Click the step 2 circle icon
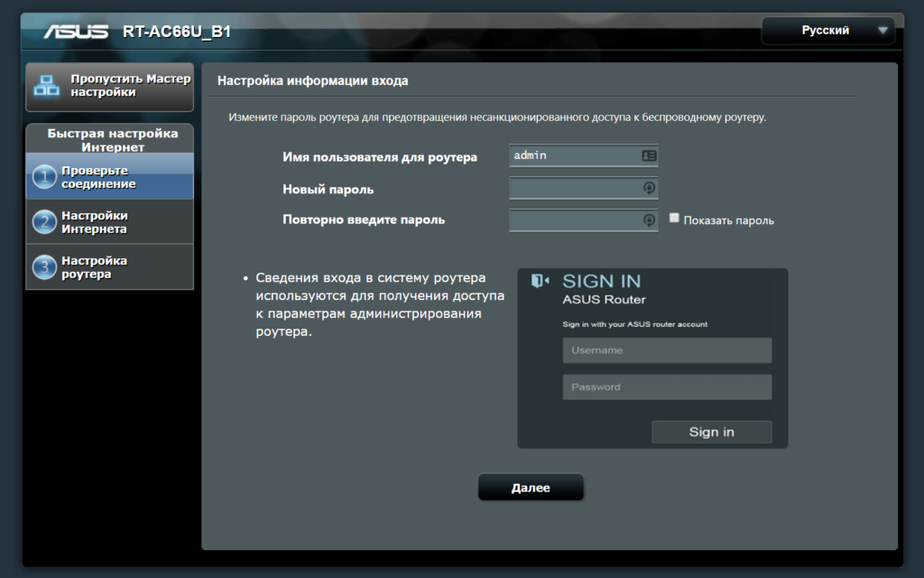 click(44, 222)
